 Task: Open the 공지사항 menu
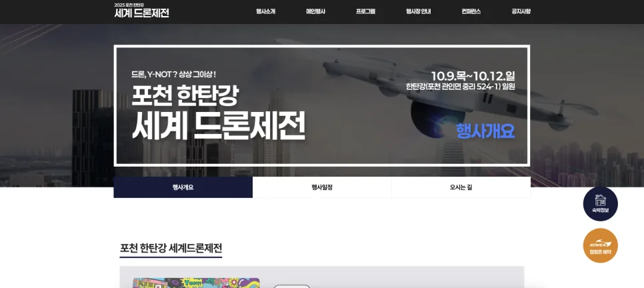click(x=521, y=11)
